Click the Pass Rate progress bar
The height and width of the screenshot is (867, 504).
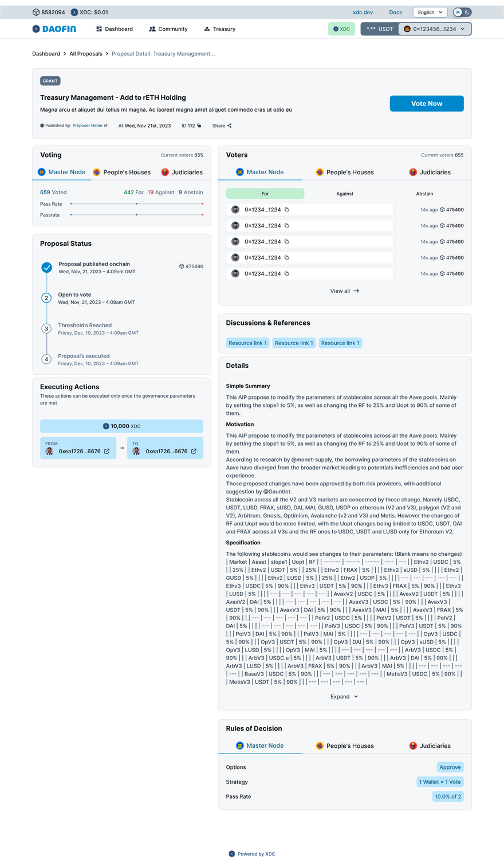click(136, 204)
